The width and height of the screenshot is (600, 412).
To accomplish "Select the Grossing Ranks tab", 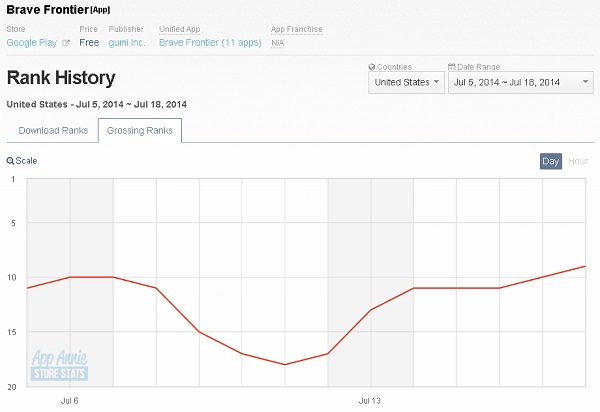I will [x=140, y=130].
